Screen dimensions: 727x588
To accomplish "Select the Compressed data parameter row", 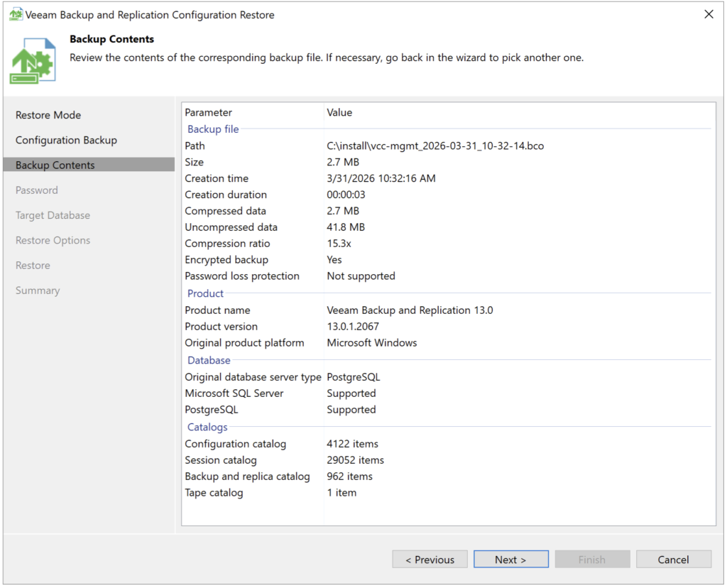I will click(x=225, y=210).
